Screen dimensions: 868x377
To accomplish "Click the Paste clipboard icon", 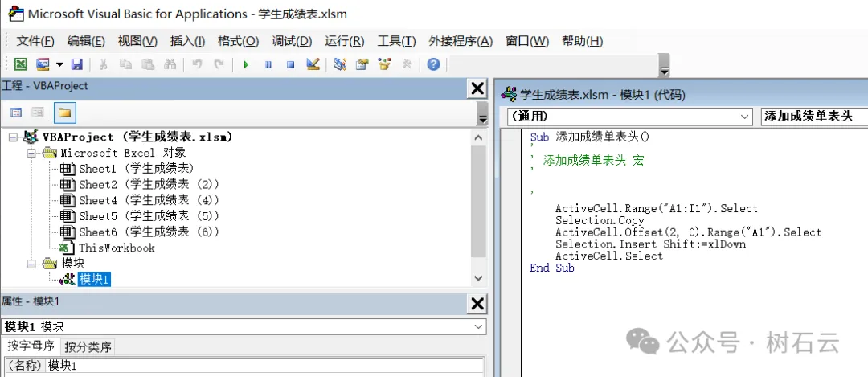I will [148, 64].
